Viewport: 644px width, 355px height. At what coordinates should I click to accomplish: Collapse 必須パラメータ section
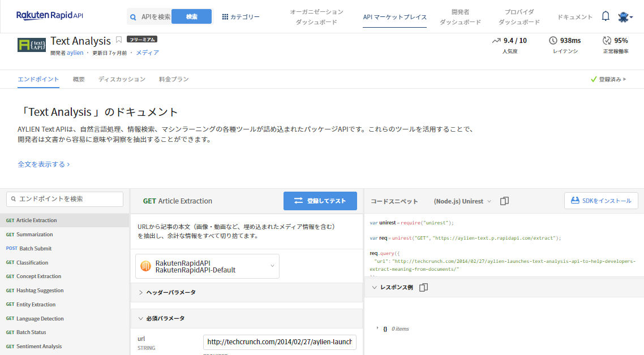click(x=247, y=318)
